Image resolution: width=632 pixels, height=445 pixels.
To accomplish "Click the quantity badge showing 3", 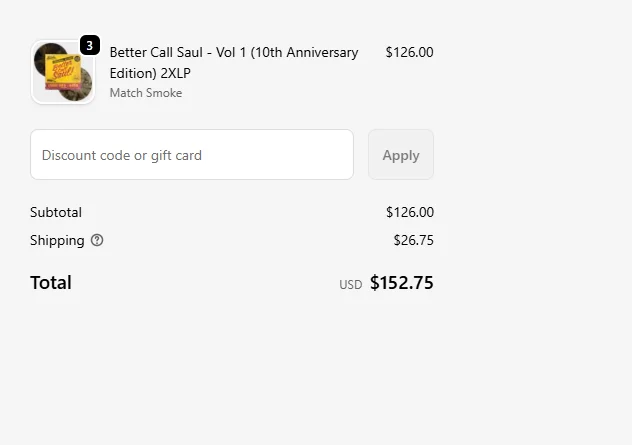I will click(90, 45).
